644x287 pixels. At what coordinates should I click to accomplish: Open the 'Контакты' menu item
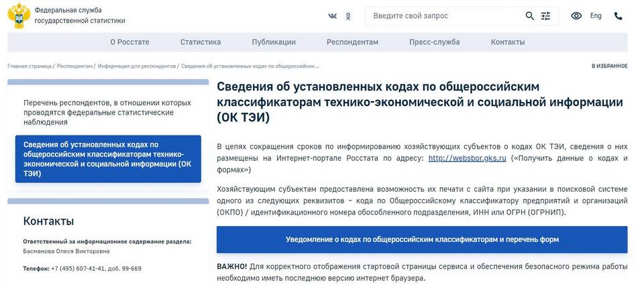[x=508, y=42]
